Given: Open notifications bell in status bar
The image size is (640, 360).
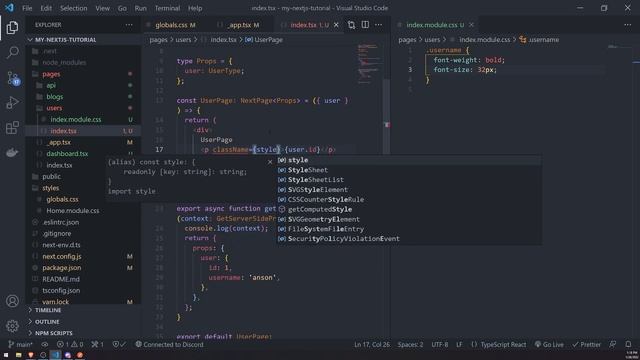Looking at the screenshot, I should 628,344.
